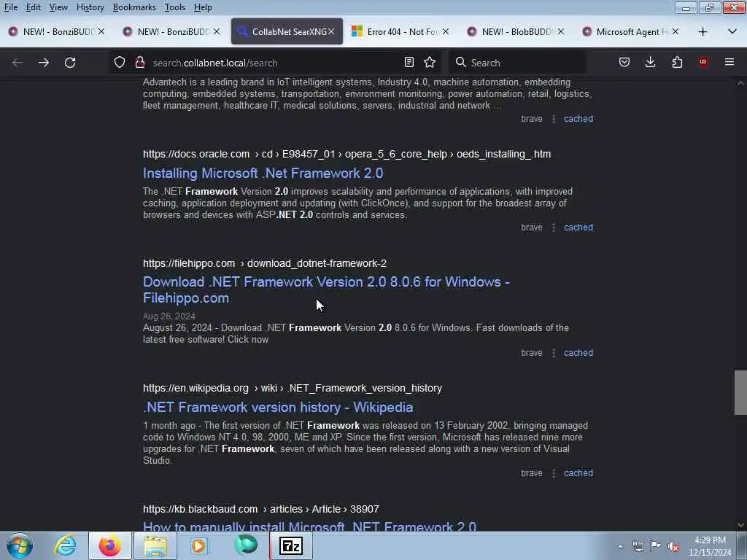Expand options dots for Wikipedia result
Viewport: 747px width, 560px height.
pyautogui.click(x=554, y=472)
